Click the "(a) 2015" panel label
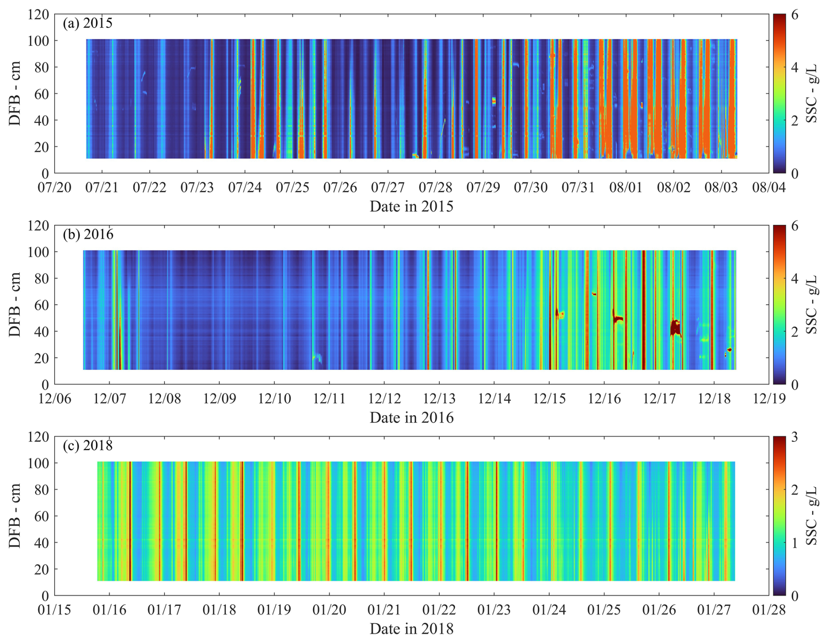 88,23
